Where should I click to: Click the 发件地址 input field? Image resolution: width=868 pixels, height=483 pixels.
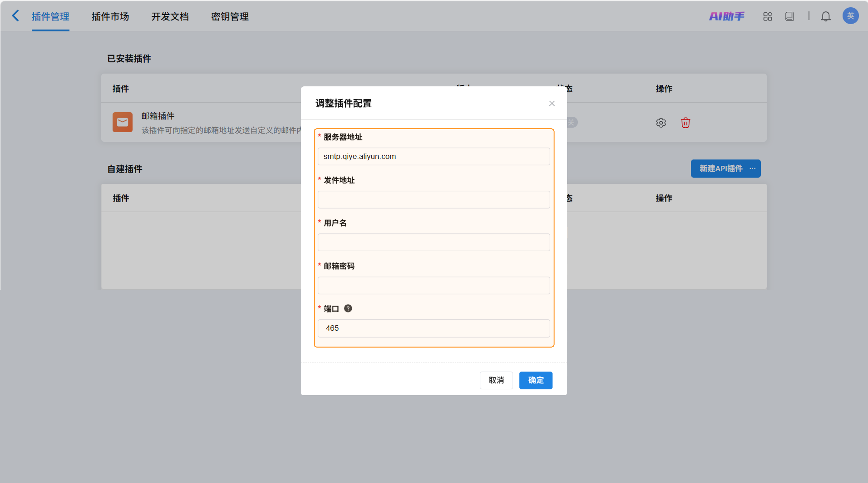tap(434, 200)
